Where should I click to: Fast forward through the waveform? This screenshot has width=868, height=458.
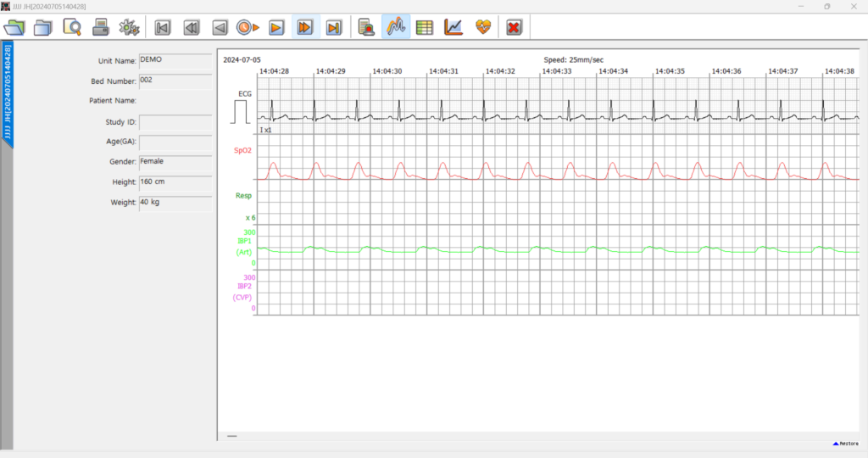[x=305, y=27]
